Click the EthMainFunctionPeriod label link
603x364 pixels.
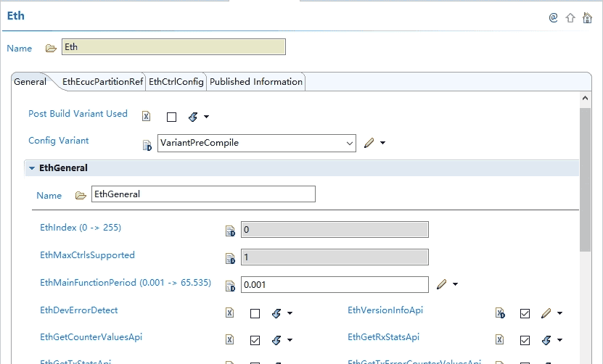[125, 283]
